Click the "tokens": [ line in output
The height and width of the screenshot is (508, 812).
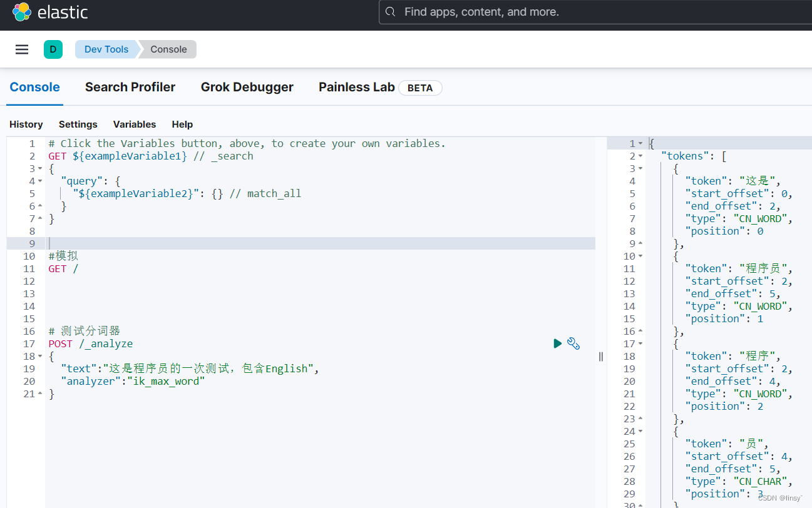693,156
